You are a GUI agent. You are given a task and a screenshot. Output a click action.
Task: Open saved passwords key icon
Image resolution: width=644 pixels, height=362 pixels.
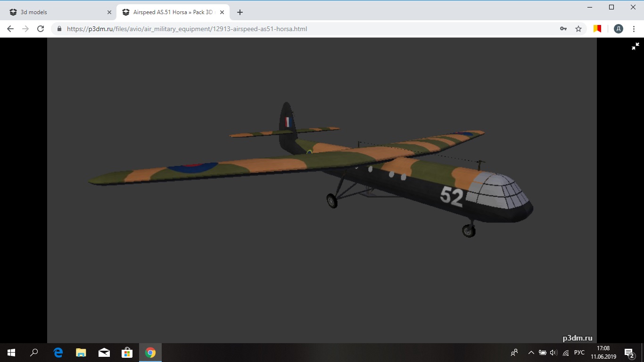(563, 29)
